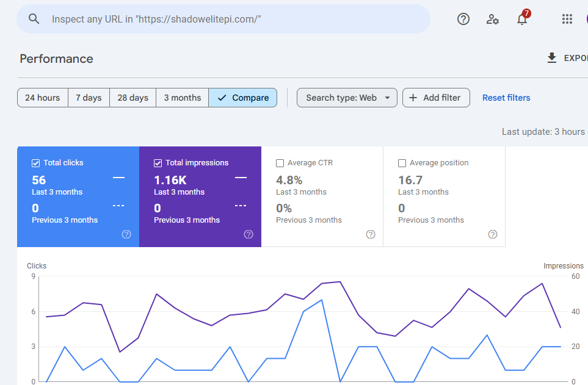Viewport: 588px width, 385px height.
Task: Select the 28 days date range
Action: tap(132, 98)
